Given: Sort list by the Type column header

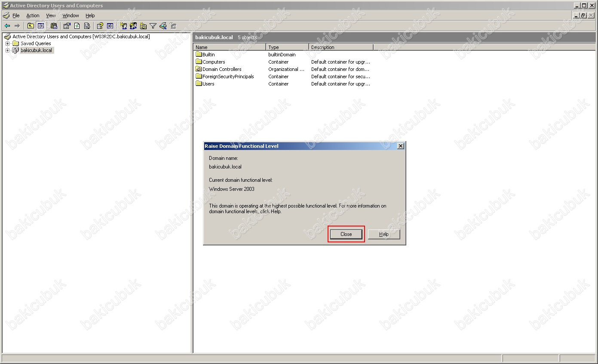Looking at the screenshot, I should tap(287, 47).
